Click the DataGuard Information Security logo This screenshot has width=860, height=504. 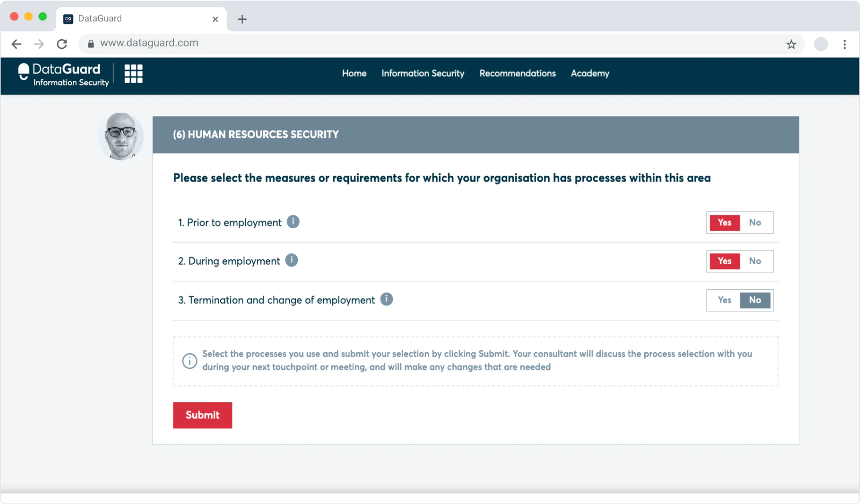tap(63, 75)
